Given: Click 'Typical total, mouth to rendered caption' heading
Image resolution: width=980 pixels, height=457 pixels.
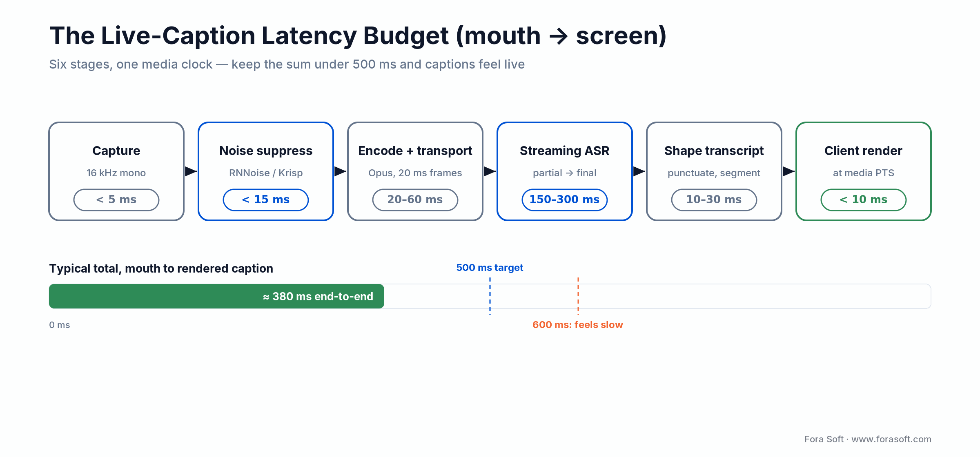Looking at the screenshot, I should click(161, 268).
